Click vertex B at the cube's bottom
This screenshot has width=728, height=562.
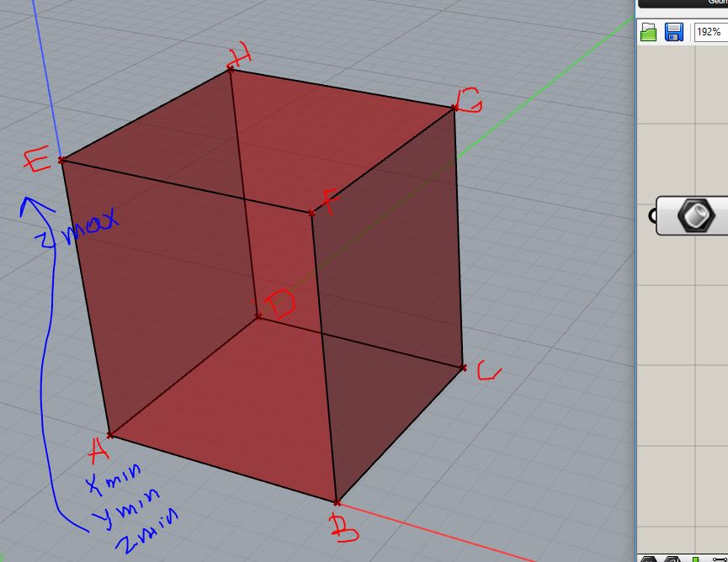tap(338, 501)
